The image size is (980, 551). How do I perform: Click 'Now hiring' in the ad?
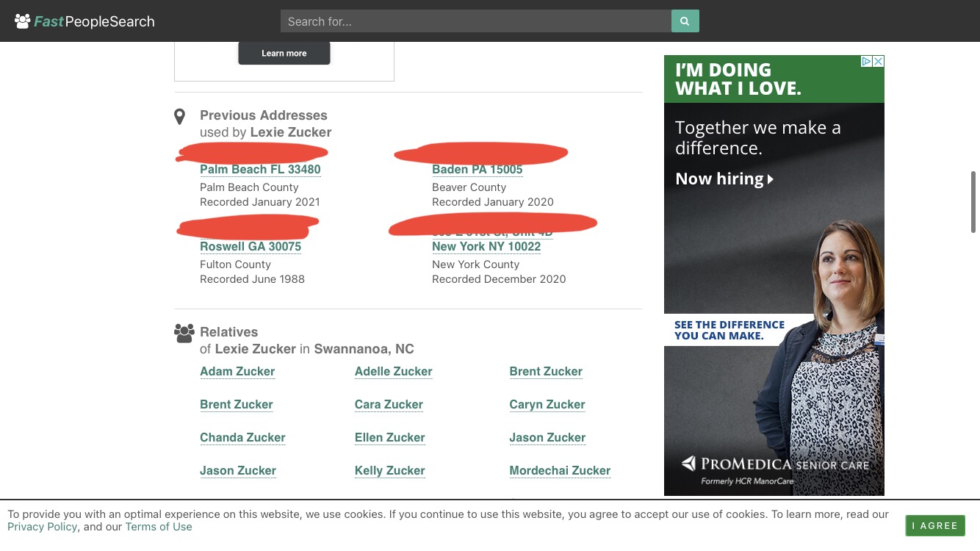(x=724, y=179)
